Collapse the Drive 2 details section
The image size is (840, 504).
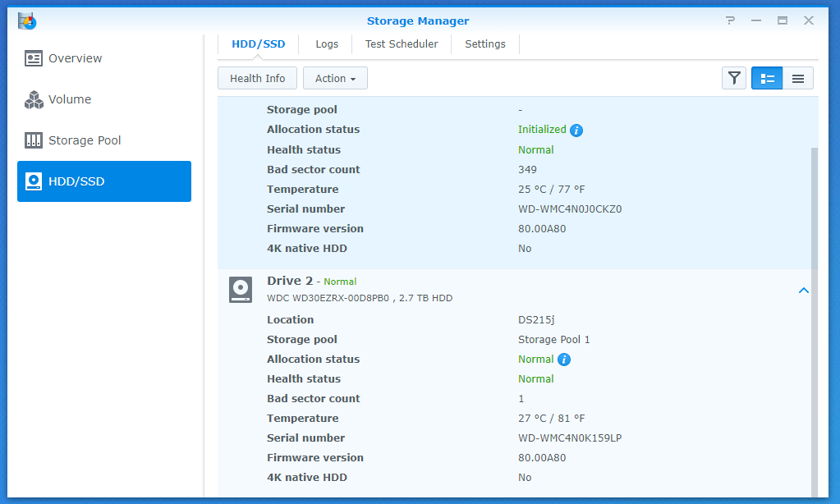coord(804,290)
